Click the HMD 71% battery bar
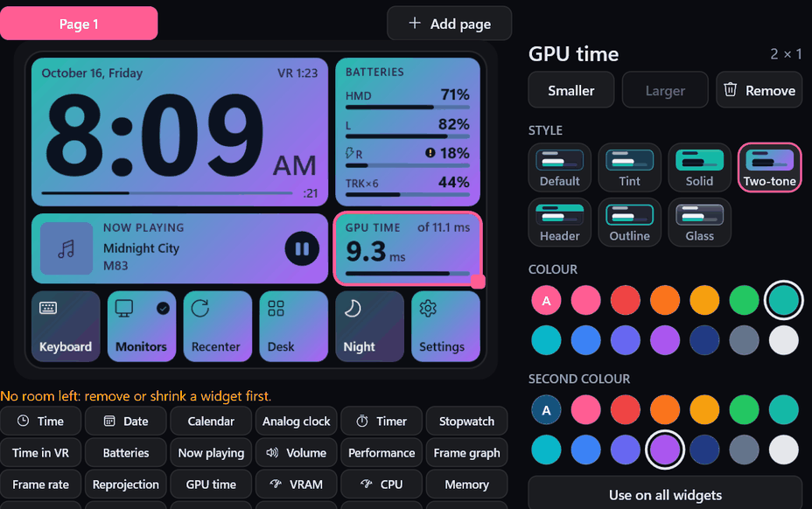This screenshot has height=509, width=812. (408, 108)
